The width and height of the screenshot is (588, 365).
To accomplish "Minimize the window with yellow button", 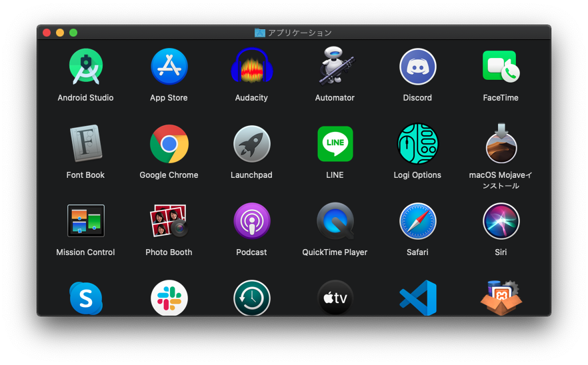I will 60,33.
